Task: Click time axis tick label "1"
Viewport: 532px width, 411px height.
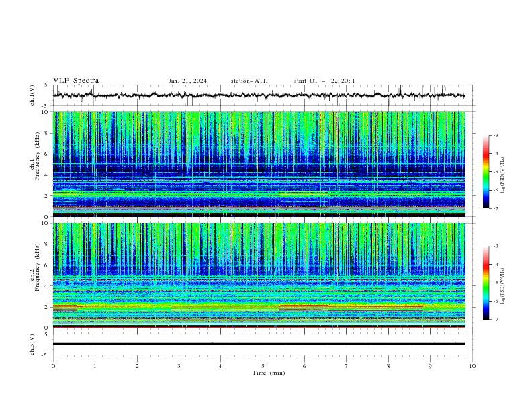Action: point(95,366)
